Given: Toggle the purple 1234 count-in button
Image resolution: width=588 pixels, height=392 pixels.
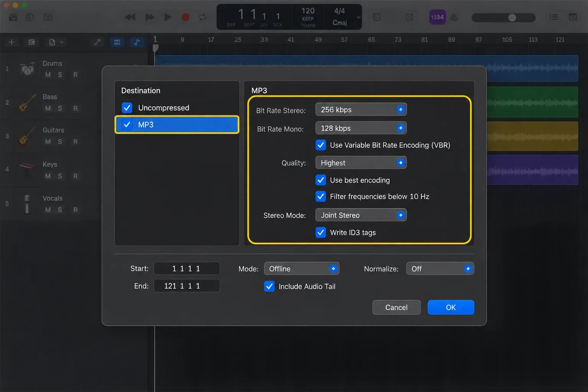Looking at the screenshot, I should (x=437, y=17).
